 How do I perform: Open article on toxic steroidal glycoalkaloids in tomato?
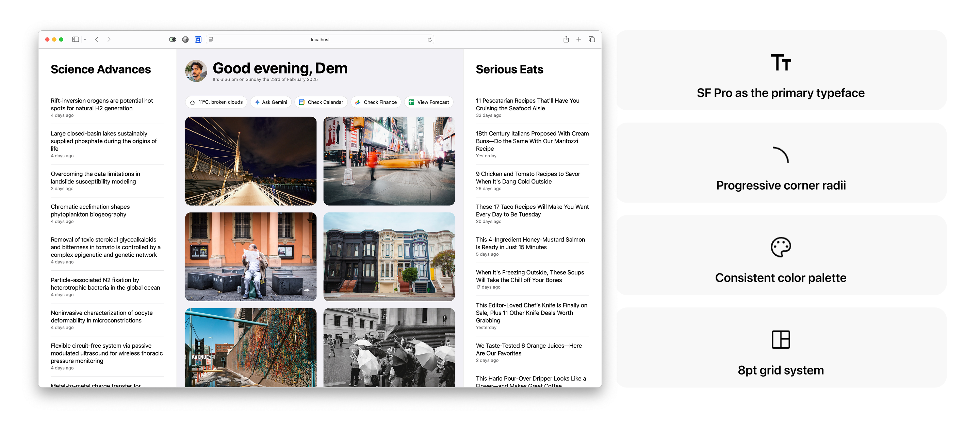pos(108,250)
